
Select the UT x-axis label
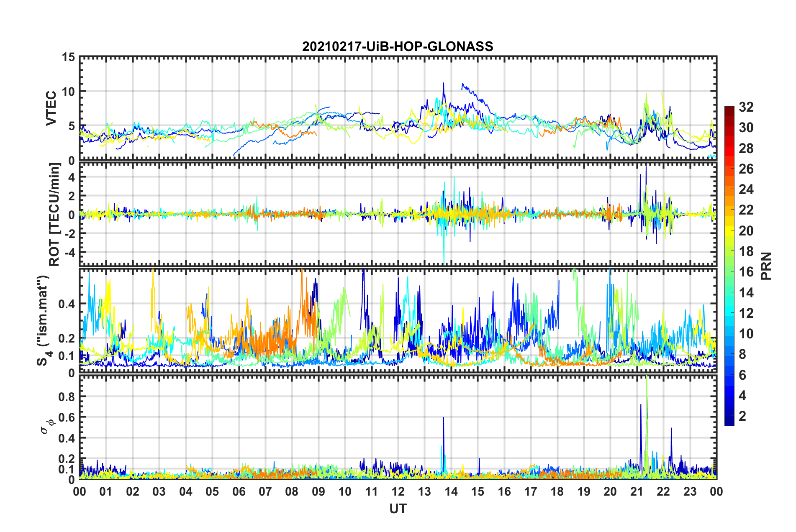[x=398, y=509]
